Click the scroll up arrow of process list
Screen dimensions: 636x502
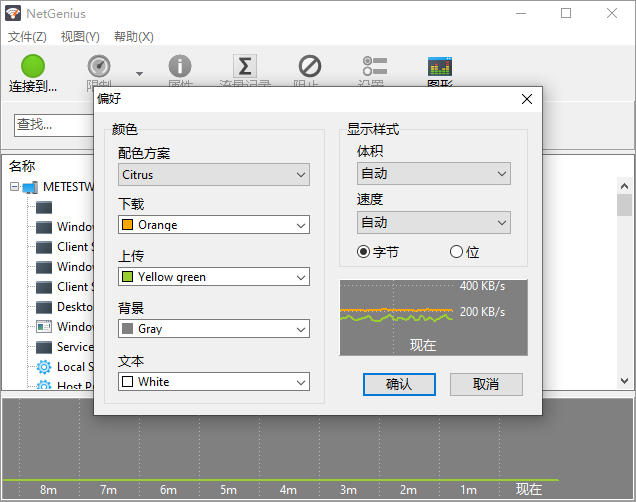coord(624,186)
